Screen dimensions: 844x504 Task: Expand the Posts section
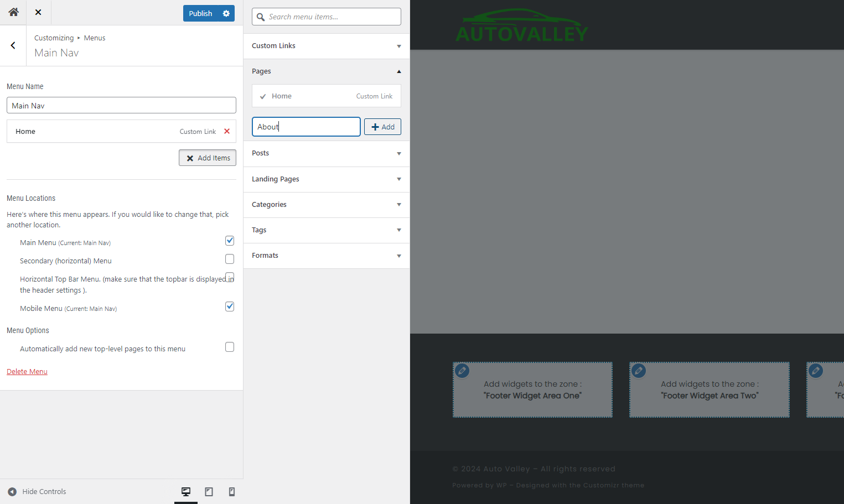[327, 153]
